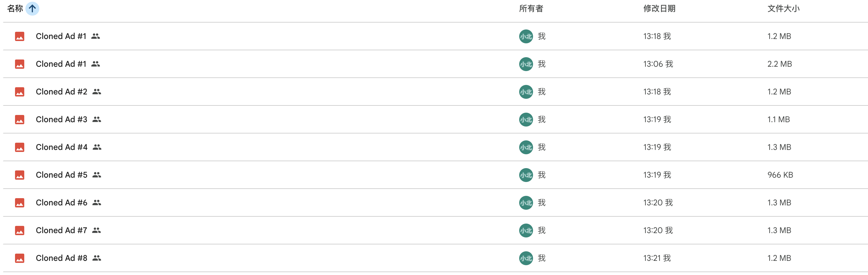Select the Cloned Ad #6 file name
The image size is (868, 275).
[x=61, y=202]
